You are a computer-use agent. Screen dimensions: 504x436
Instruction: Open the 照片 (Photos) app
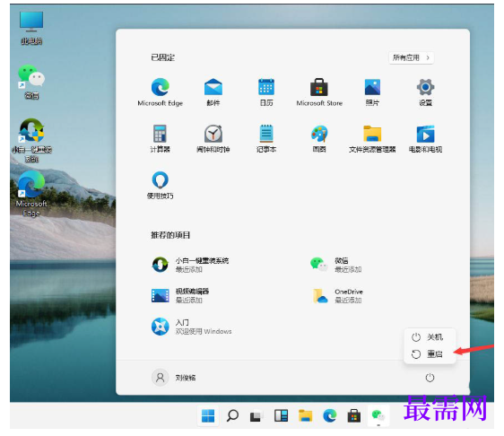(372, 92)
